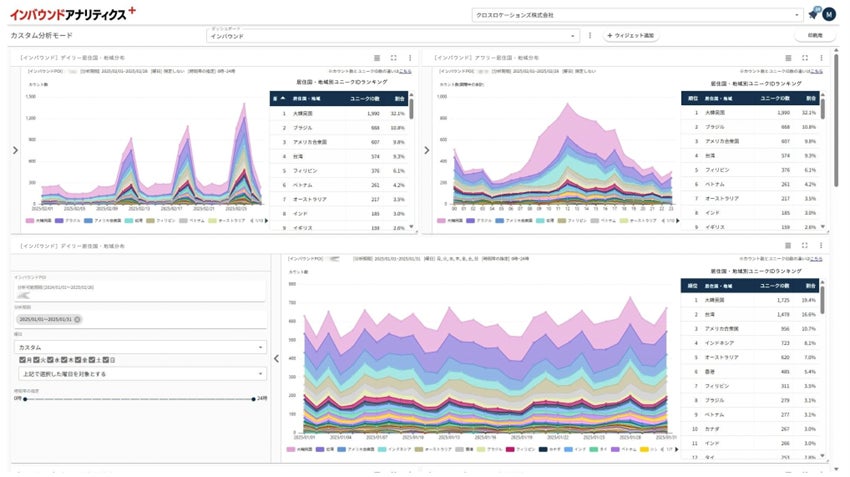Click the user avatar "M" icon
This screenshot has height=477, width=850.
(829, 15)
